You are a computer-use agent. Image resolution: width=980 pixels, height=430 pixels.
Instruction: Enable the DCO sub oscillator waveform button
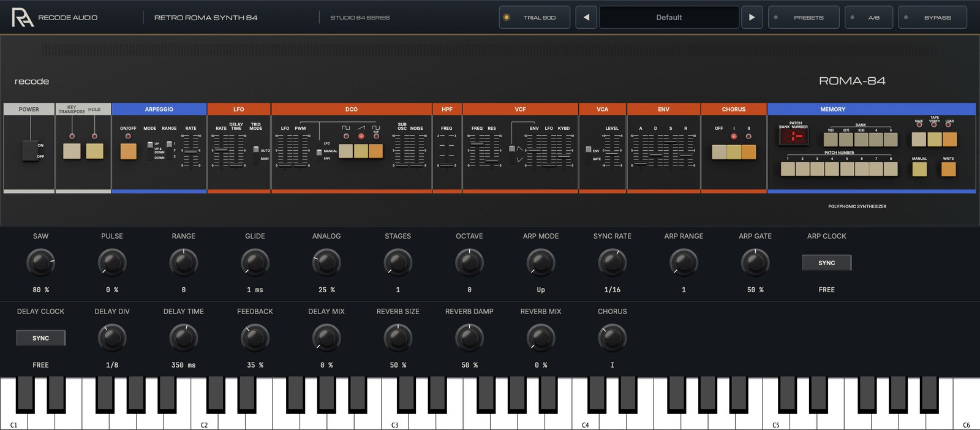tap(375, 151)
